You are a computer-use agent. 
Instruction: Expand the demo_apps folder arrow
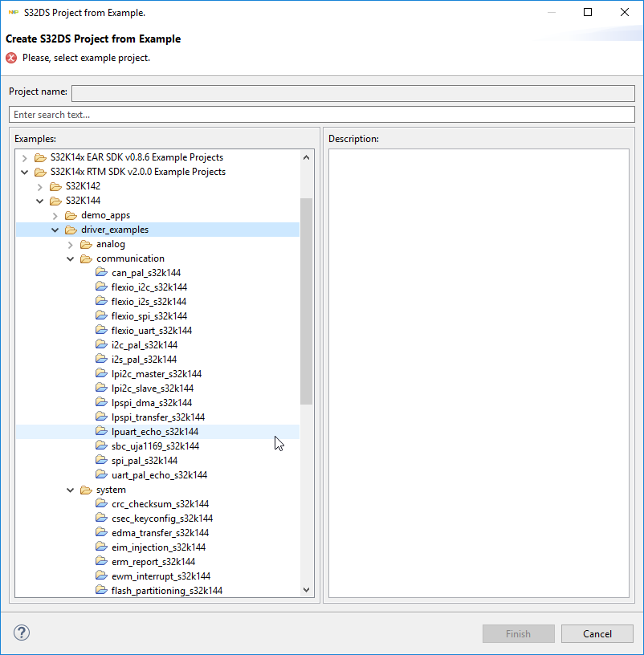pyautogui.click(x=55, y=216)
